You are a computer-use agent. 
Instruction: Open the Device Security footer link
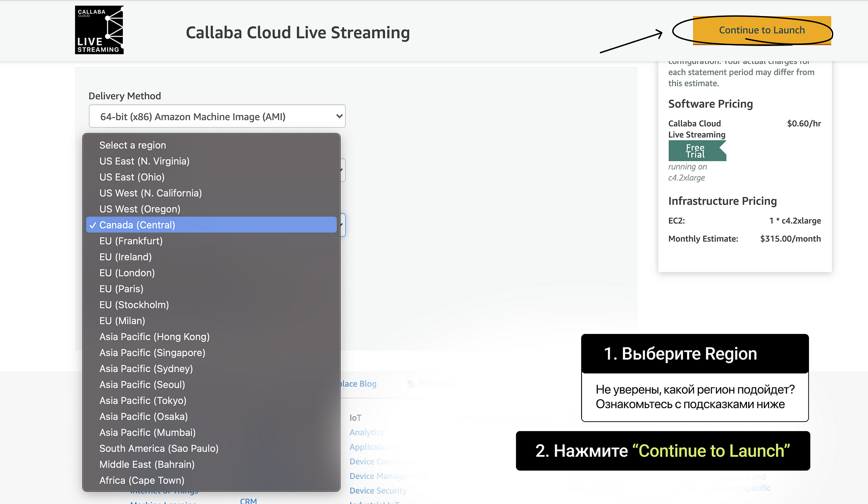[378, 491]
